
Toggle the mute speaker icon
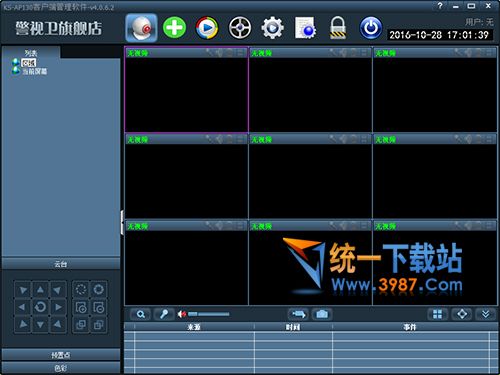(182, 314)
